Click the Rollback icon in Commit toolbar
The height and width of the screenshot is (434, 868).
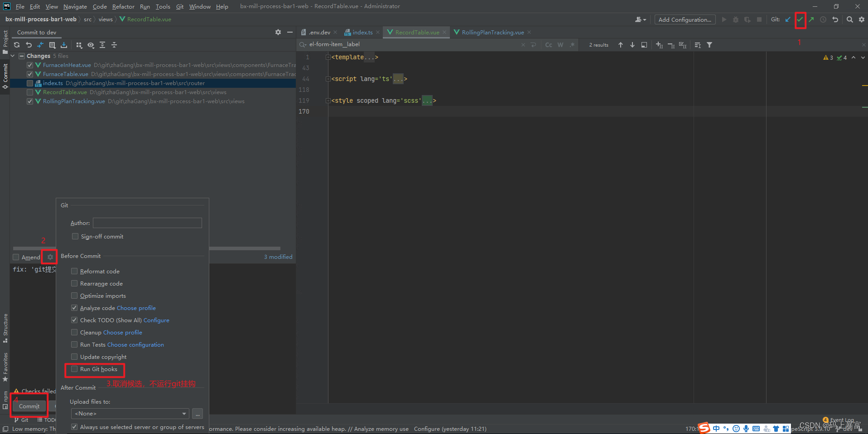[x=29, y=45]
